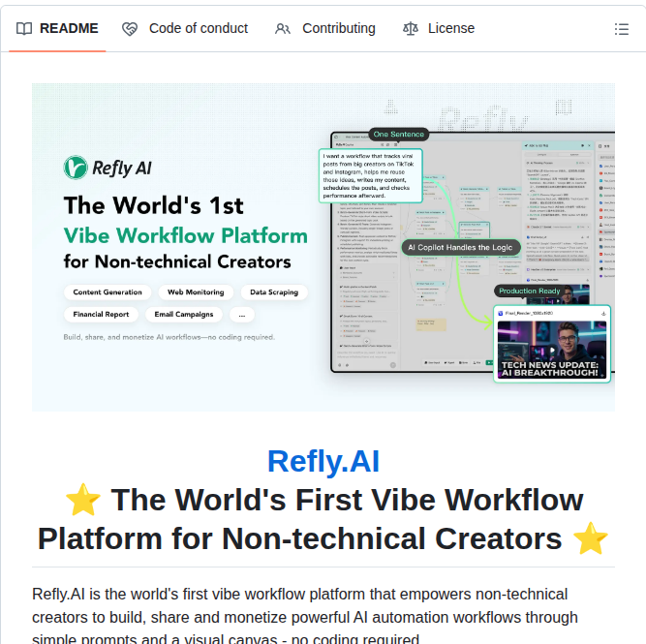Open the README tab
The height and width of the screenshot is (644, 646).
(x=57, y=28)
